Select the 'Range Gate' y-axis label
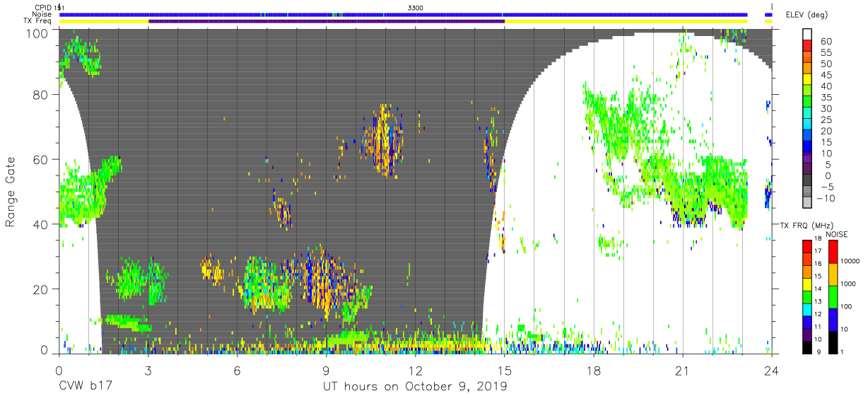The width and height of the screenshot is (868, 401). (11, 192)
